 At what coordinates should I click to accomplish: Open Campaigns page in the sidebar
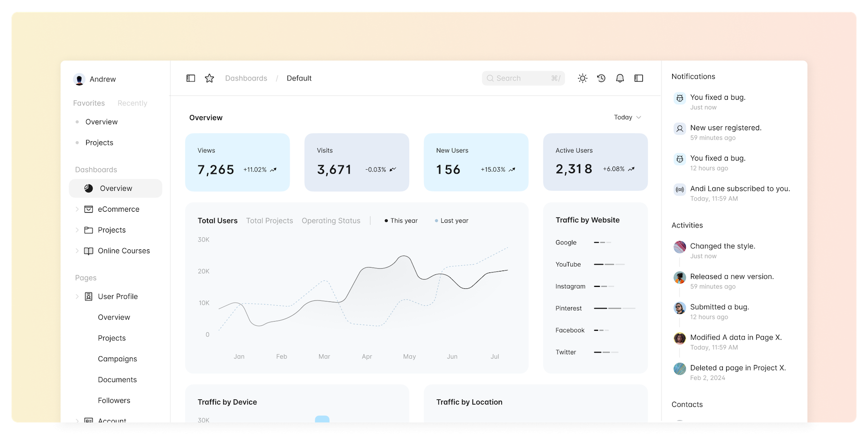point(117,359)
